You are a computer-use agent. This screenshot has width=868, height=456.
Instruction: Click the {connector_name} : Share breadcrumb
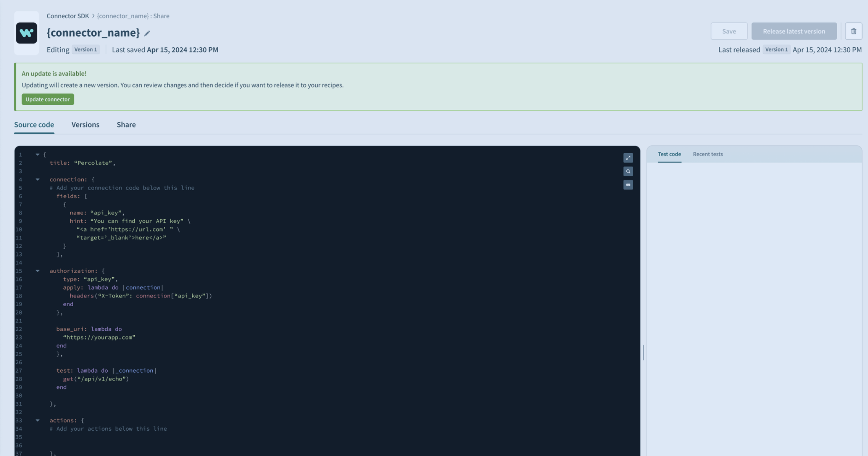tap(133, 16)
